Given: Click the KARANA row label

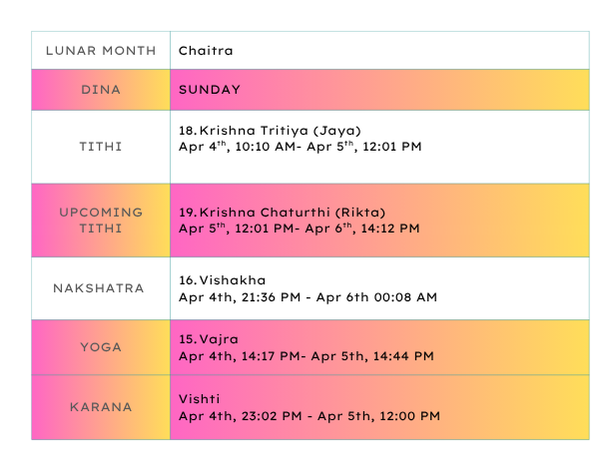Looking at the screenshot, I should coord(100,407).
